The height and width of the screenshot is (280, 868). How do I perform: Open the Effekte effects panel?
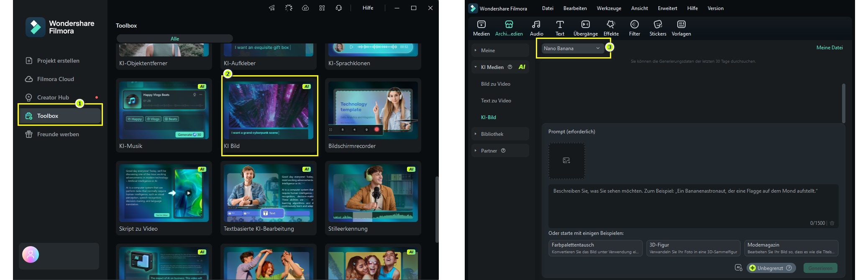pos(611,28)
